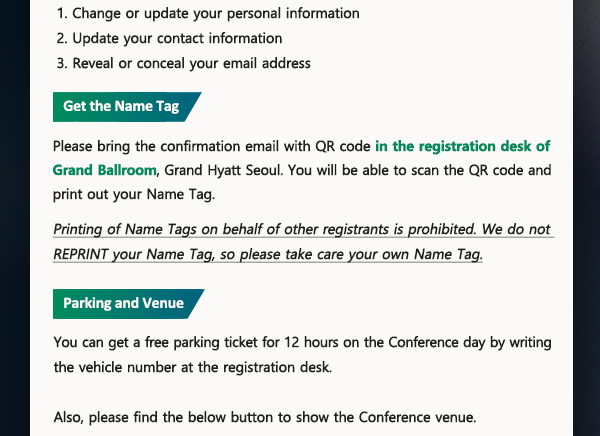
Task: Click the line 'print out your Name Tag.'
Action: (134, 194)
